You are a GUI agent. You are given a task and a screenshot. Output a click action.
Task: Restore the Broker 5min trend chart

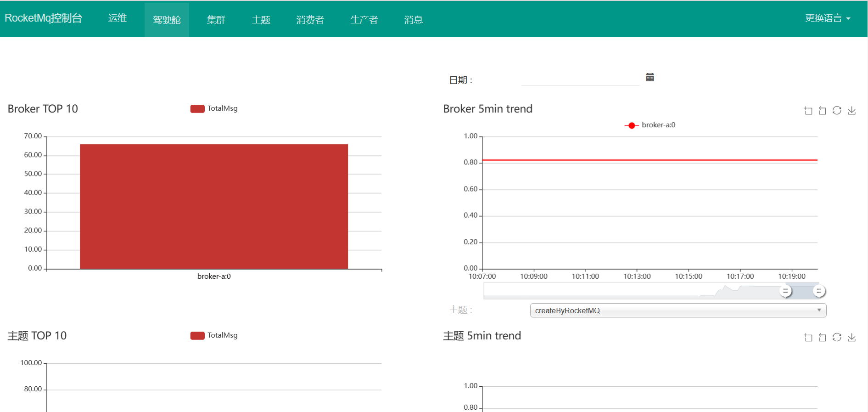pyautogui.click(x=837, y=111)
